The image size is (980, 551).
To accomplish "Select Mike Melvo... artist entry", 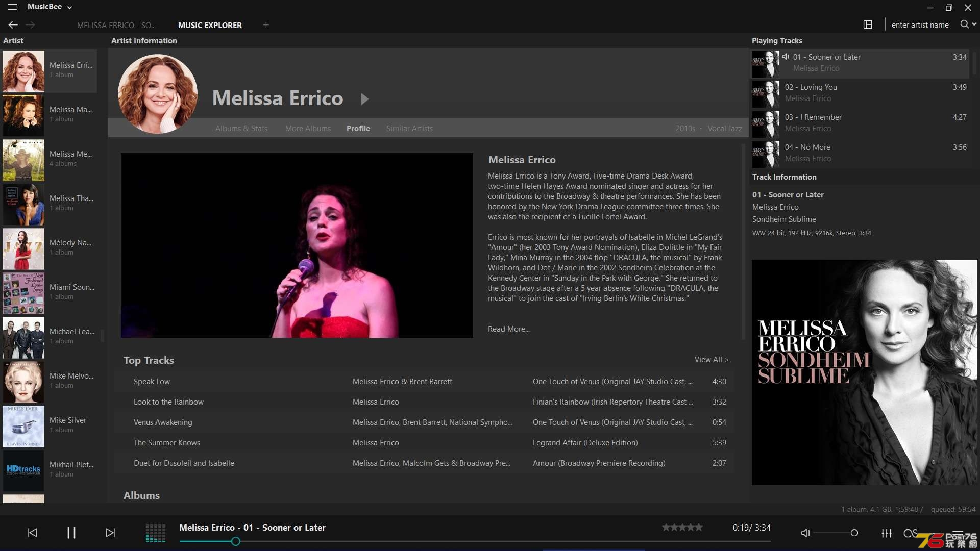I will 50,382.
